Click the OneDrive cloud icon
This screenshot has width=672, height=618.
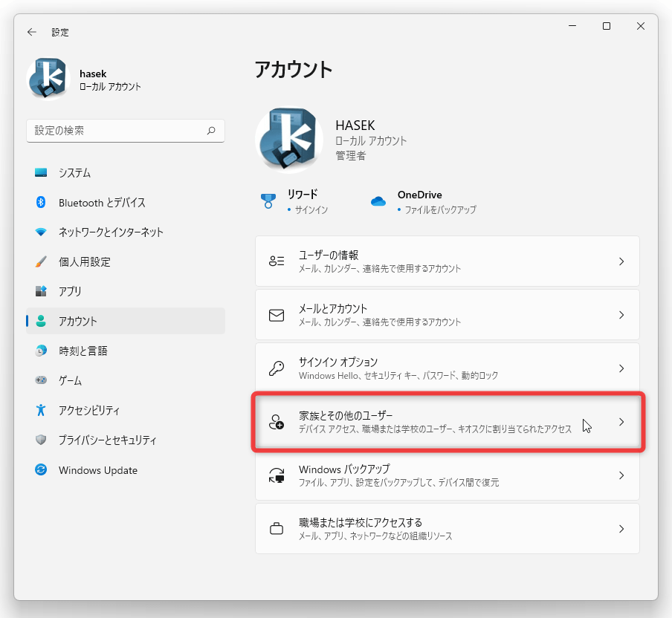coord(378,201)
